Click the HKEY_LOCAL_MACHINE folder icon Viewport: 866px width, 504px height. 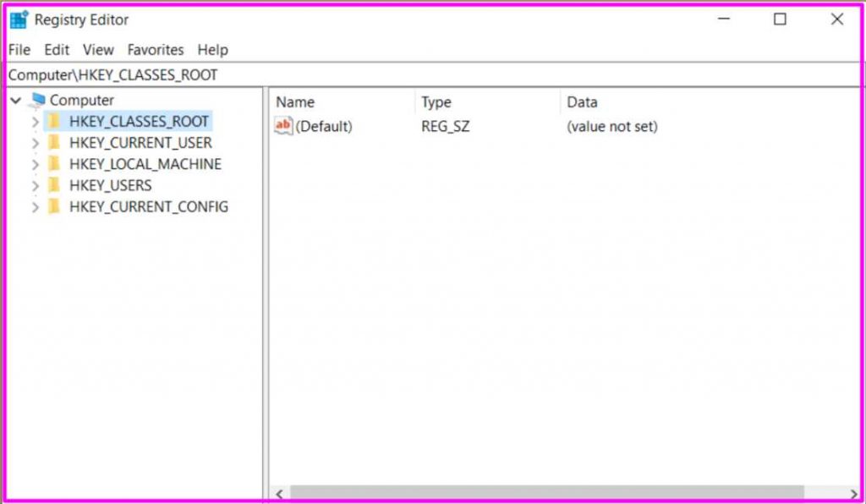click(52, 163)
